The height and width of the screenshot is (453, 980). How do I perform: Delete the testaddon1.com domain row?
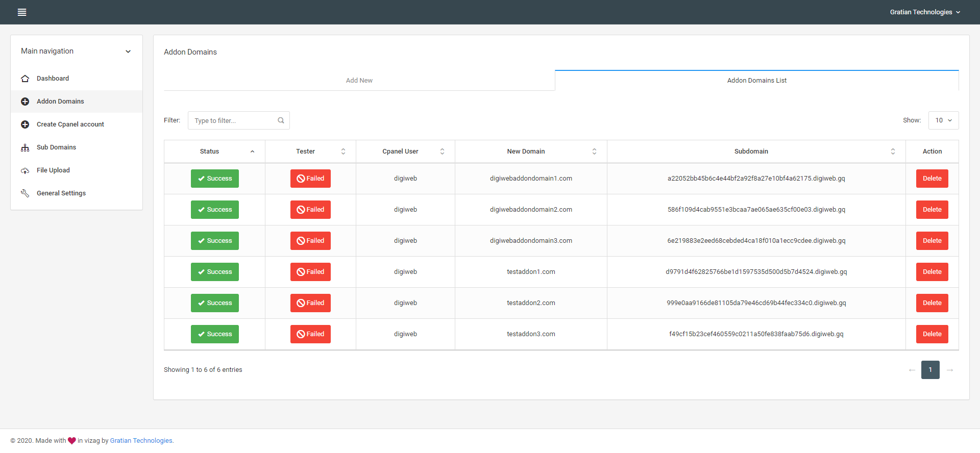tap(932, 272)
